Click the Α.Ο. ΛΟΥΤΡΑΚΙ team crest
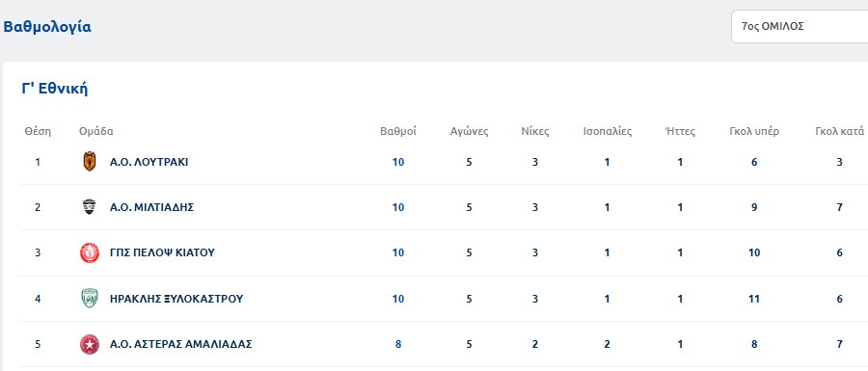The image size is (868, 371). [89, 162]
